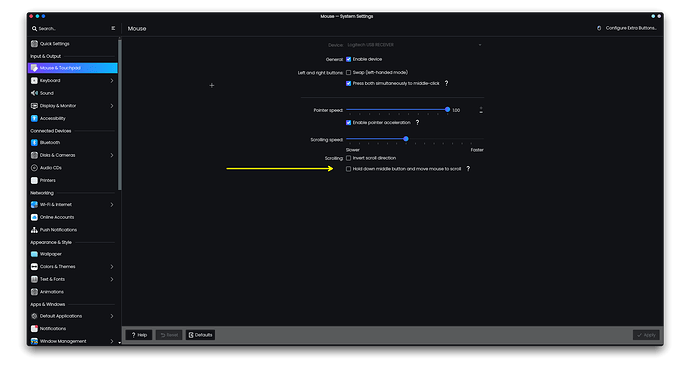The height and width of the screenshot is (375, 690).
Task: Click the search magnifier icon
Action: click(34, 29)
